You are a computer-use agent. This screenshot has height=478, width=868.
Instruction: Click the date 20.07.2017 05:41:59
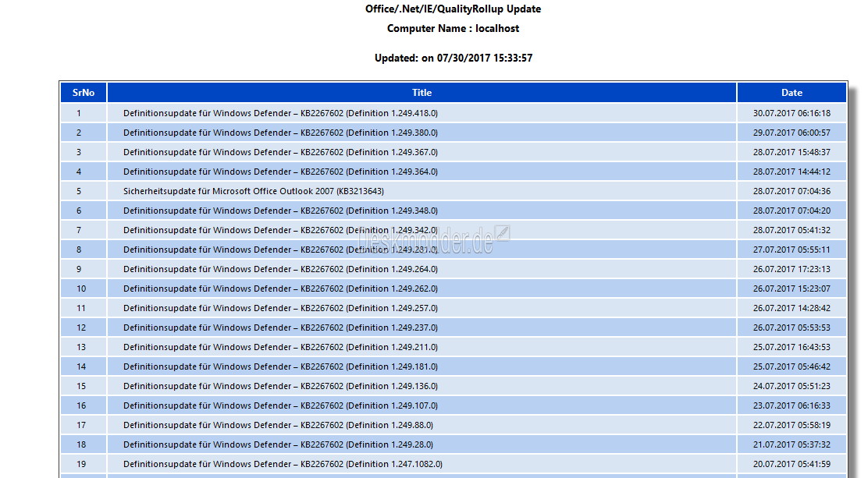tap(792, 464)
